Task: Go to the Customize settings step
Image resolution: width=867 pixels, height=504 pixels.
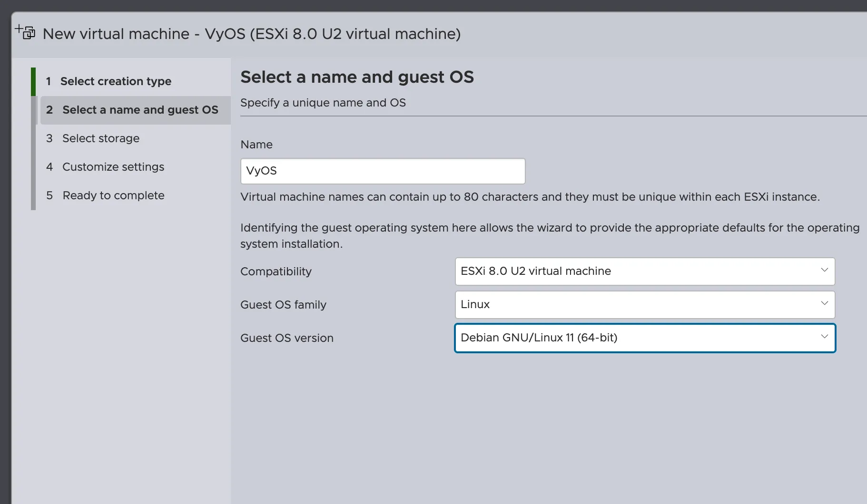Action: 113,167
